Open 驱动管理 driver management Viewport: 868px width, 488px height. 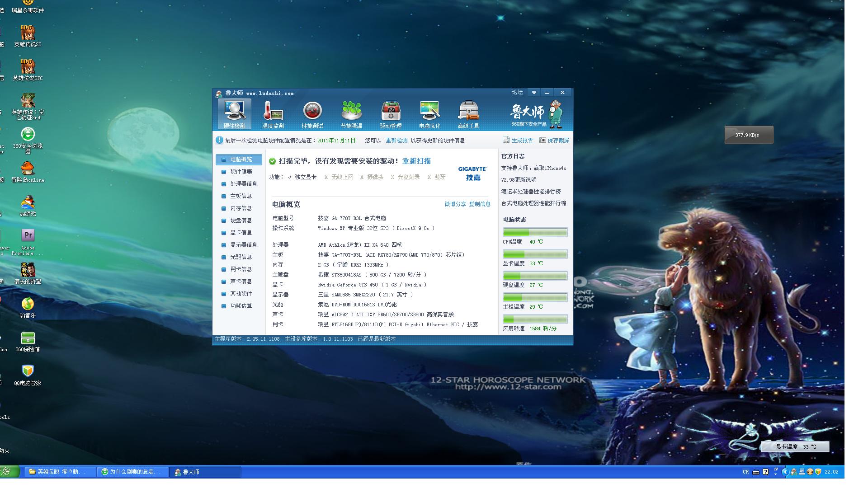point(391,114)
